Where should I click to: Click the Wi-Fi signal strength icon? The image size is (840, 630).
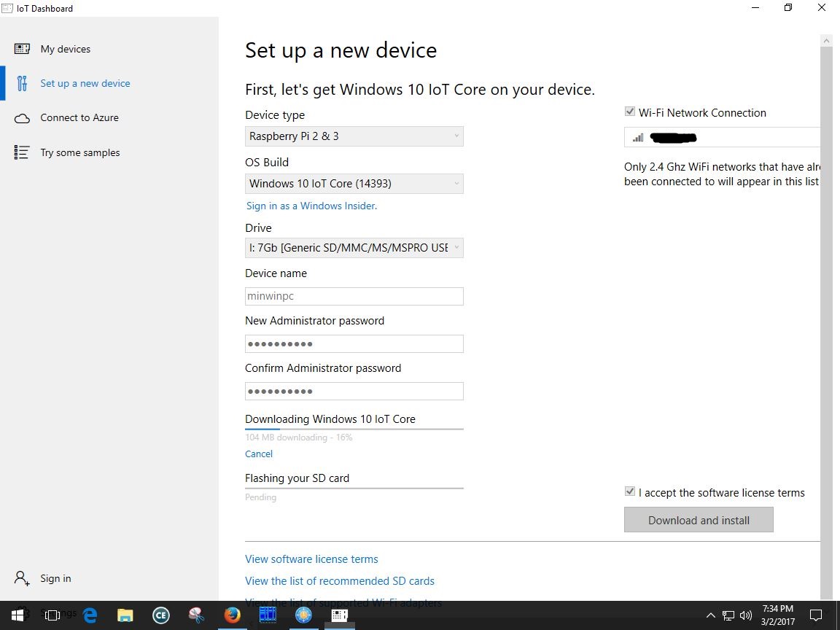637,138
